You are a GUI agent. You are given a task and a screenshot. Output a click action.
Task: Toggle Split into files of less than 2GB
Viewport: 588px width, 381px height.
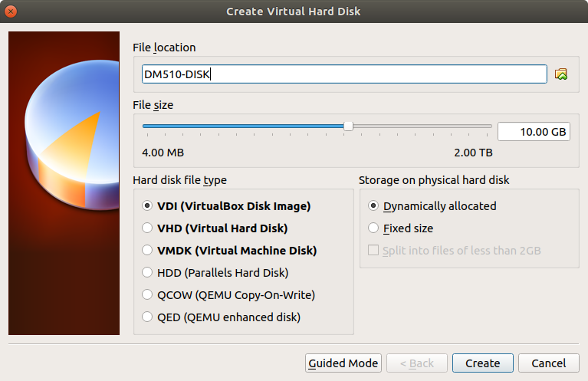click(454, 250)
